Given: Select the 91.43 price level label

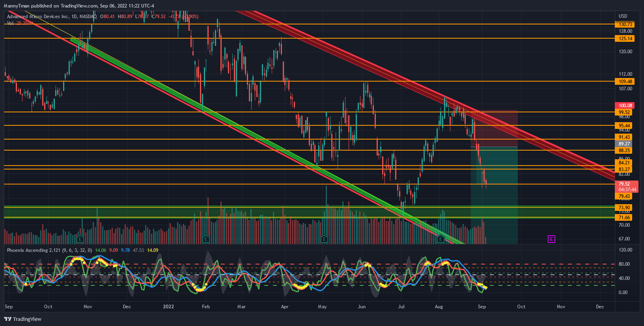Looking at the screenshot, I should click(x=624, y=137).
